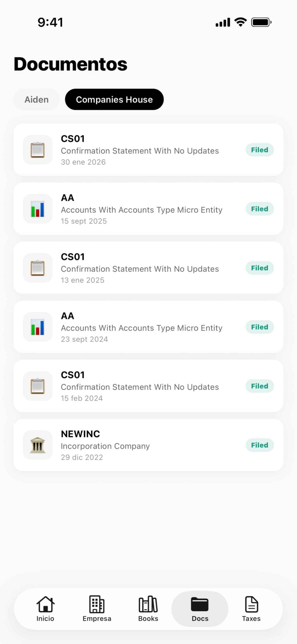Tap the bank building icon for NEWINC
The image size is (297, 644).
pos(38,445)
